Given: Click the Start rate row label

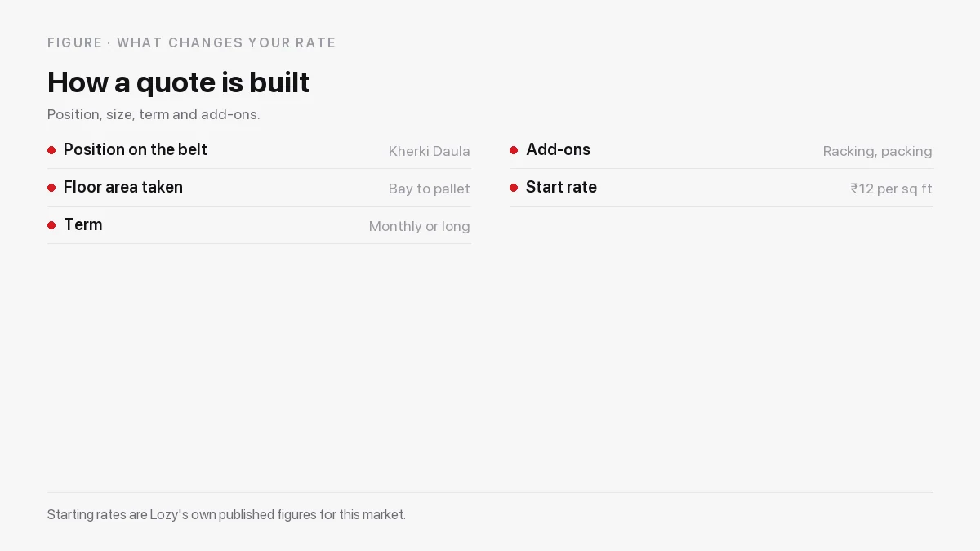Looking at the screenshot, I should [x=561, y=187].
